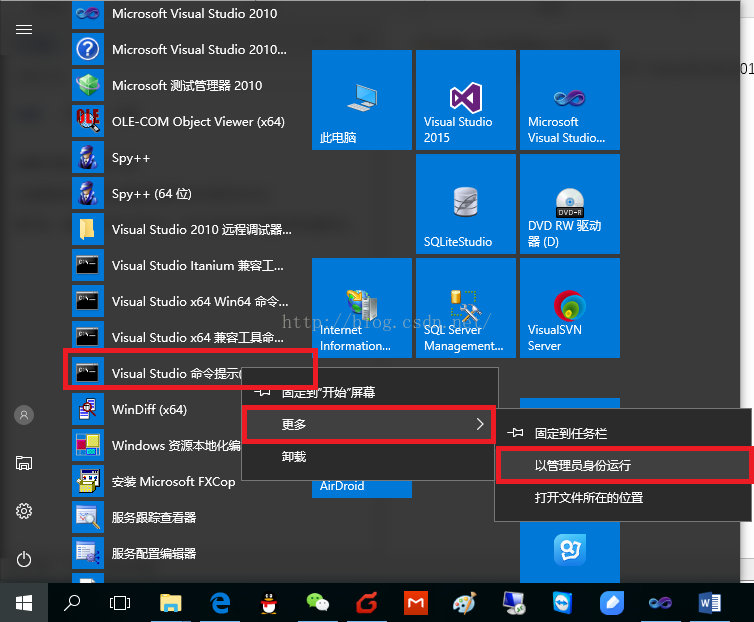Open Settings gear in Start sidebar
This screenshot has width=754, height=622.
24,511
